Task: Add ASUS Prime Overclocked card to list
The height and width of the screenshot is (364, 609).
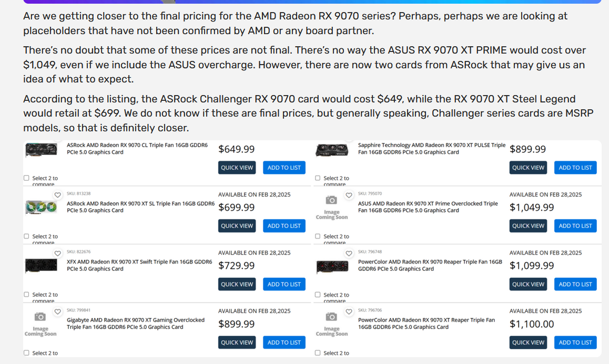Action: [575, 226]
